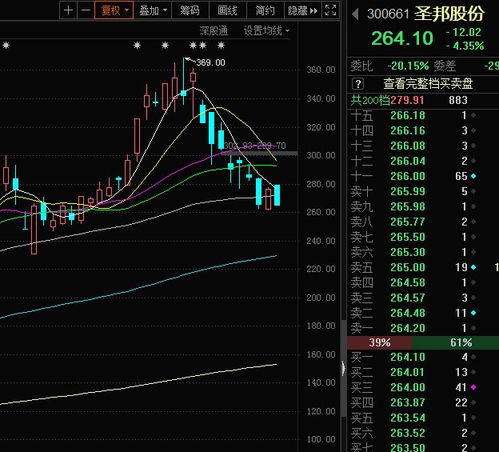This screenshot has width=499, height=452.
Task: Click the 卖四 price 264.58
Action: [x=408, y=283]
